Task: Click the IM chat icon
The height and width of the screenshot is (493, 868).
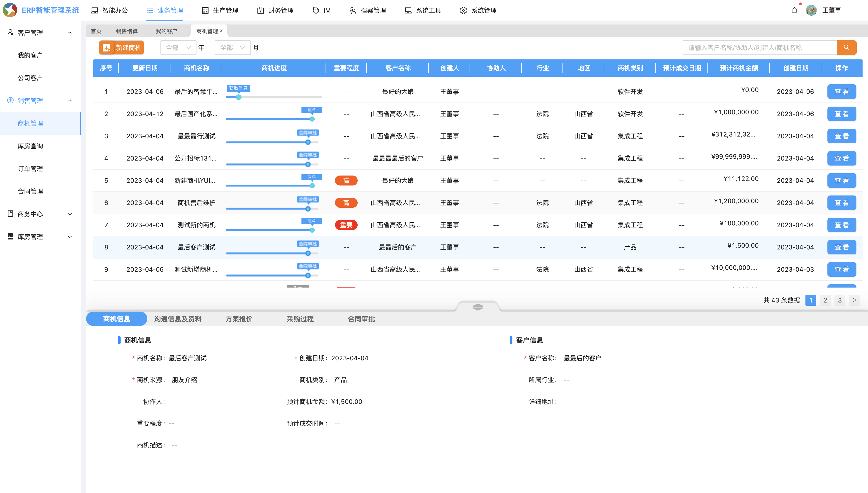Action: [x=316, y=10]
